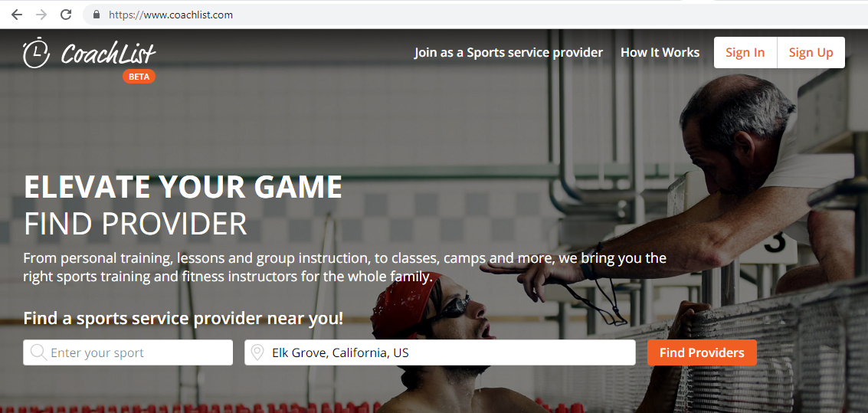Click the Elk Grove location field
The height and width of the screenshot is (413, 868).
[440, 352]
